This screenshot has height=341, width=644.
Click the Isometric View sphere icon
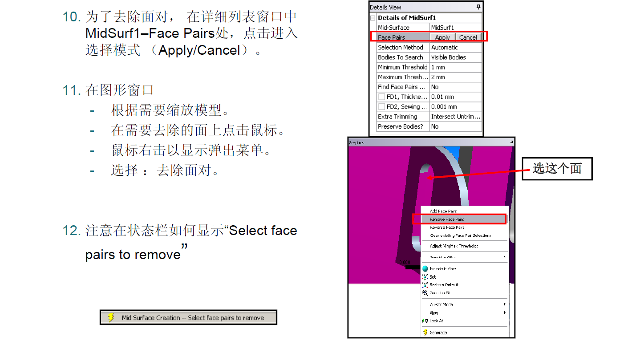point(425,269)
